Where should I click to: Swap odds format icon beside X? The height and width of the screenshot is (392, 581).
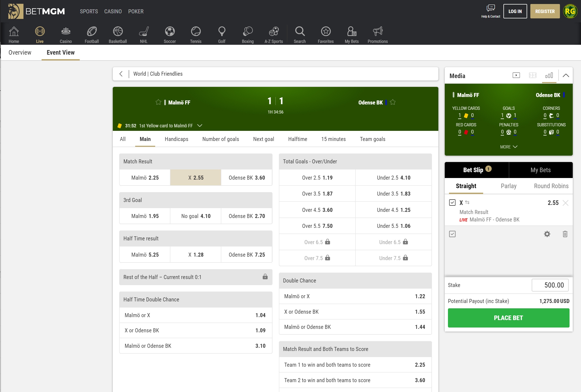click(x=467, y=202)
